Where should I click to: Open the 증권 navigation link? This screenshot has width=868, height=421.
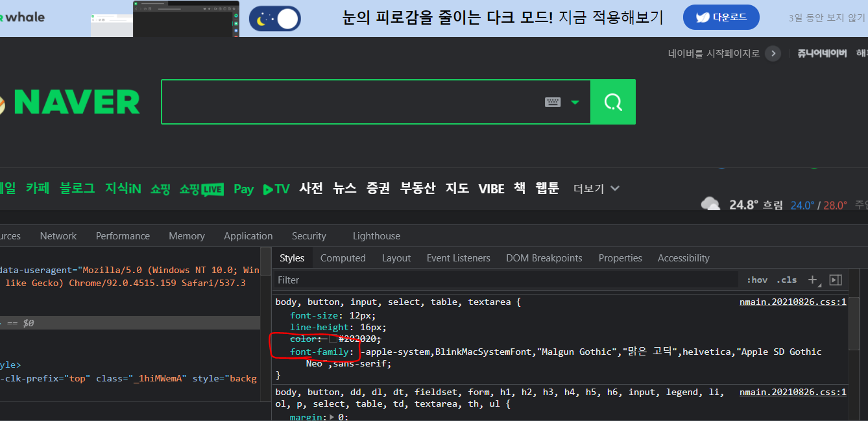[378, 188]
